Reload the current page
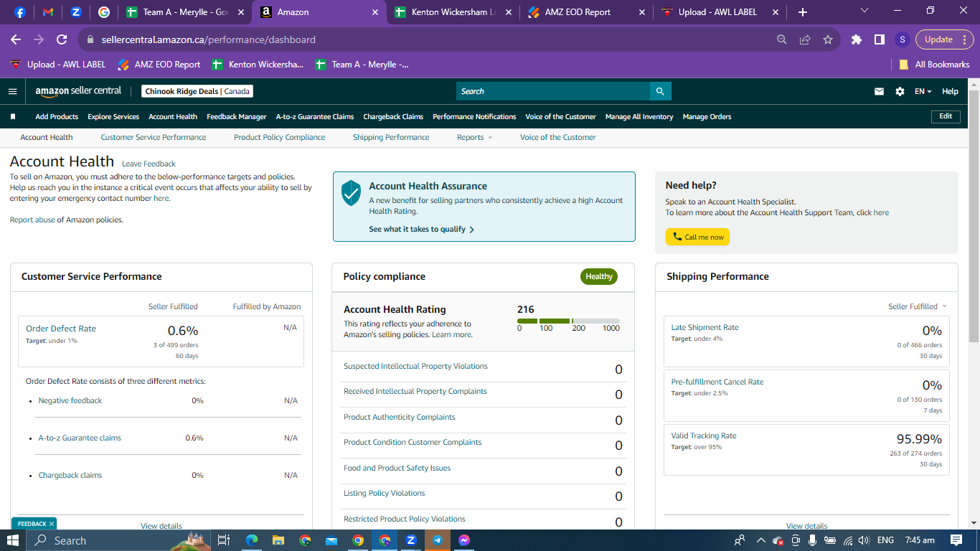Image resolution: width=980 pixels, height=551 pixels. tap(62, 39)
